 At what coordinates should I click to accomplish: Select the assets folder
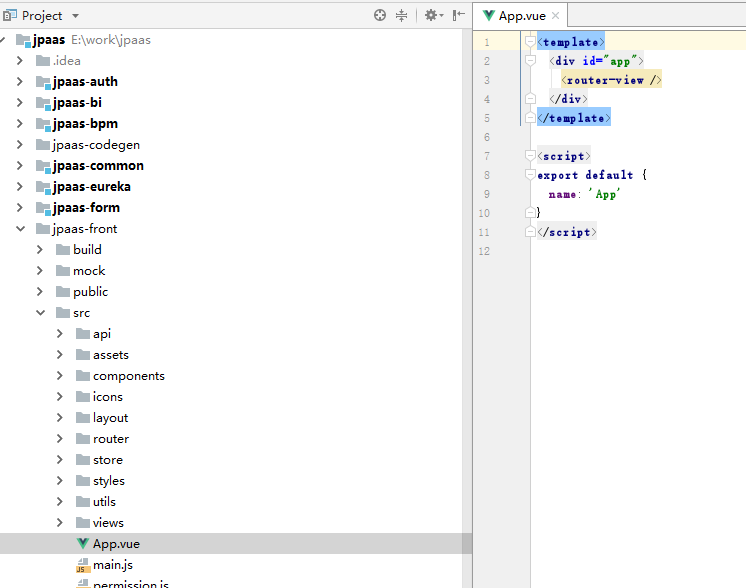click(x=111, y=355)
